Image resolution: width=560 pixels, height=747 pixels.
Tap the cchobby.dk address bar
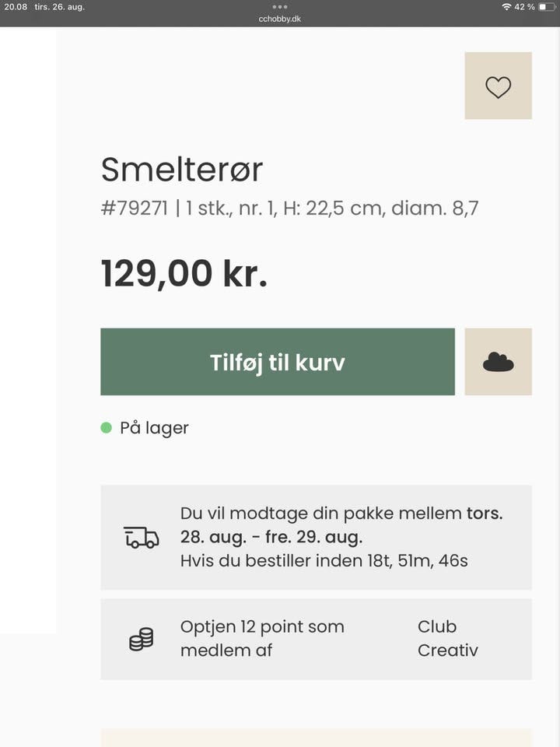(280, 19)
